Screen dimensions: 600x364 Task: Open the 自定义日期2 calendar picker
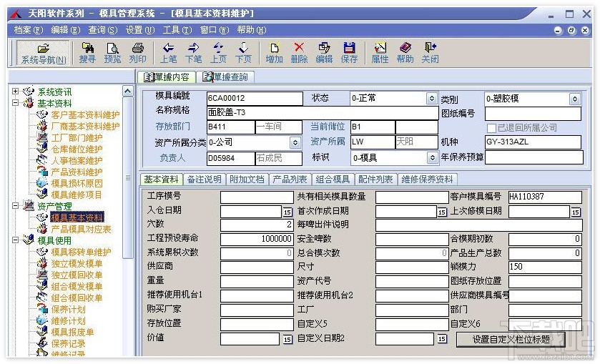pyautogui.click(x=442, y=339)
